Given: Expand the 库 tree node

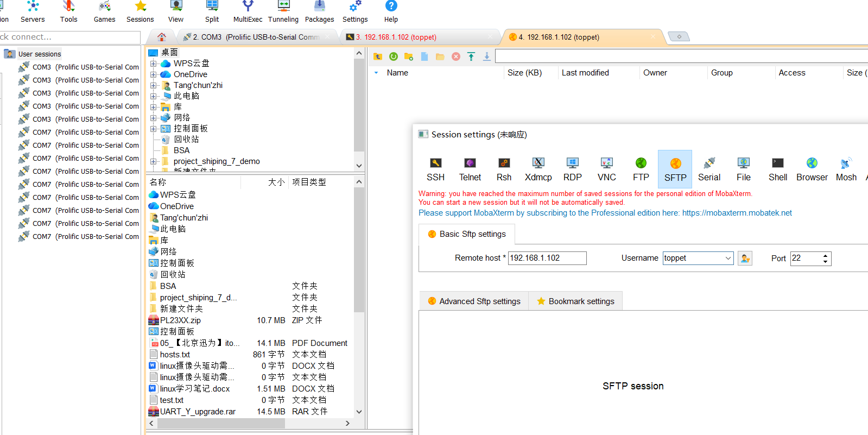Looking at the screenshot, I should point(154,107).
